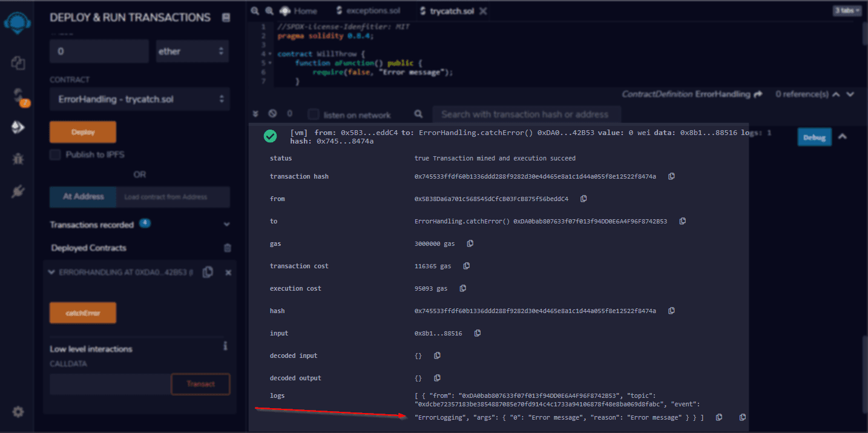Select the trycatch.sol tab

click(x=447, y=11)
